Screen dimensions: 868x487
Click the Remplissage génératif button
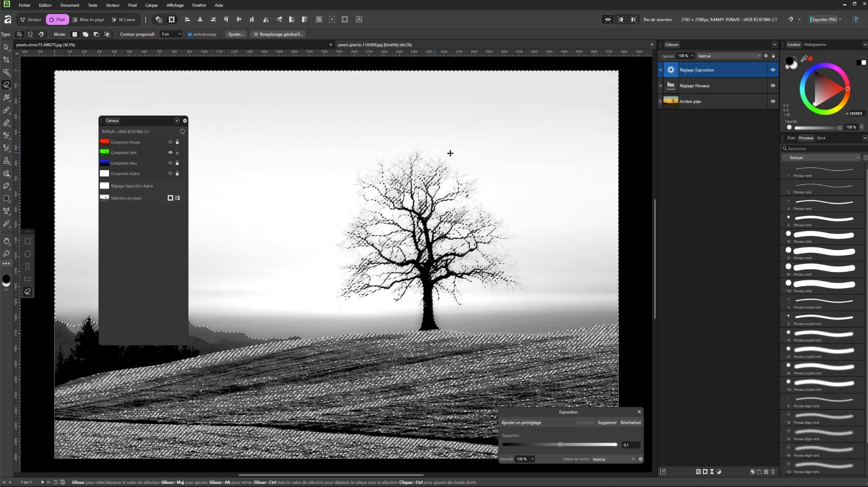278,34
